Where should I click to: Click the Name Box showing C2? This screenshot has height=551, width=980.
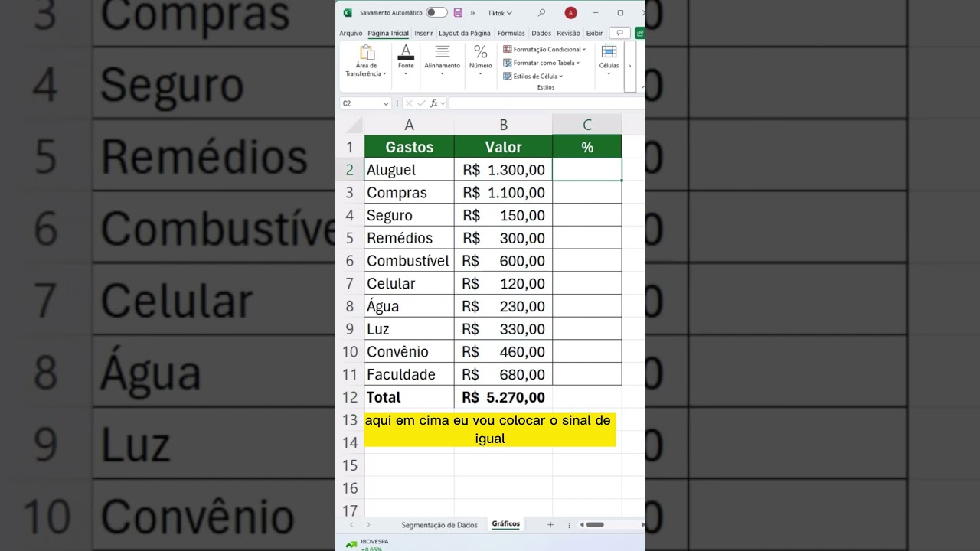[361, 103]
